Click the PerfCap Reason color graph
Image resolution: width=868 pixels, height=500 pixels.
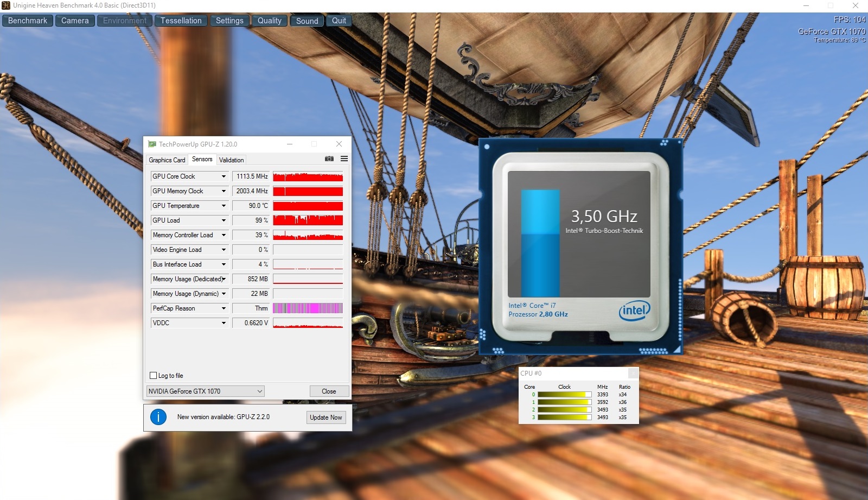click(308, 308)
